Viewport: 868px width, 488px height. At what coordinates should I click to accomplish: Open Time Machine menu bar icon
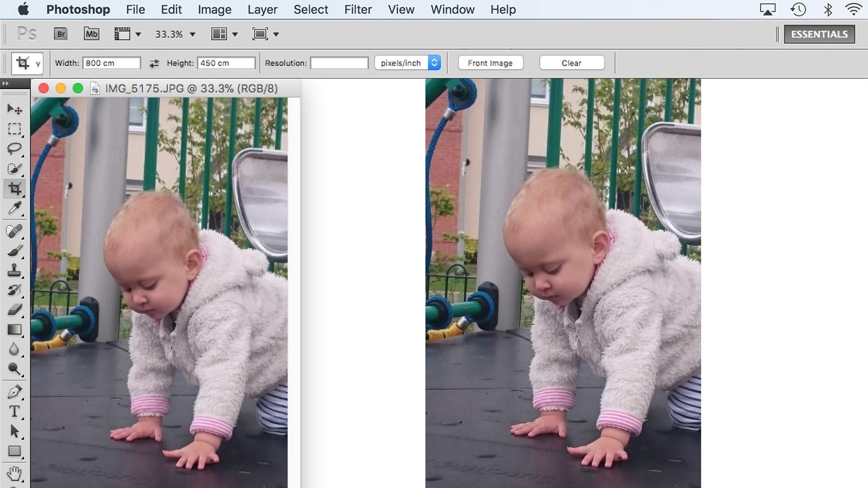(798, 9)
